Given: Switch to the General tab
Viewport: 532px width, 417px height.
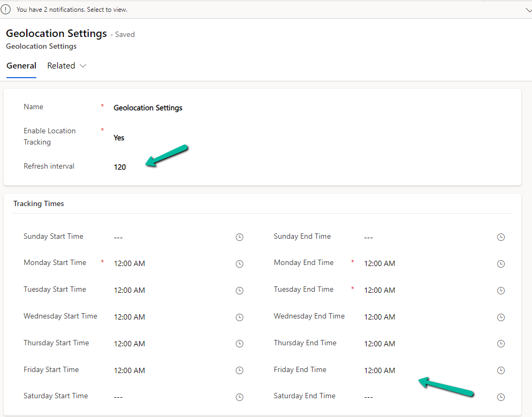Looking at the screenshot, I should point(21,66).
